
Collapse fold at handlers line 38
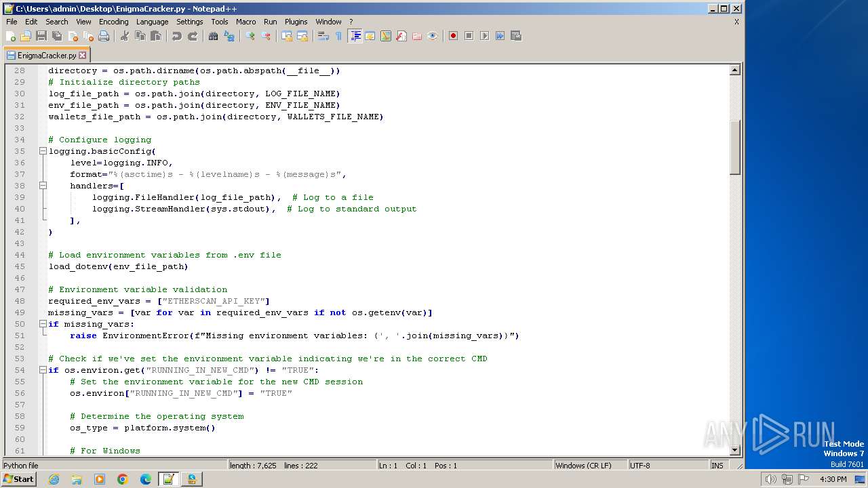point(43,186)
